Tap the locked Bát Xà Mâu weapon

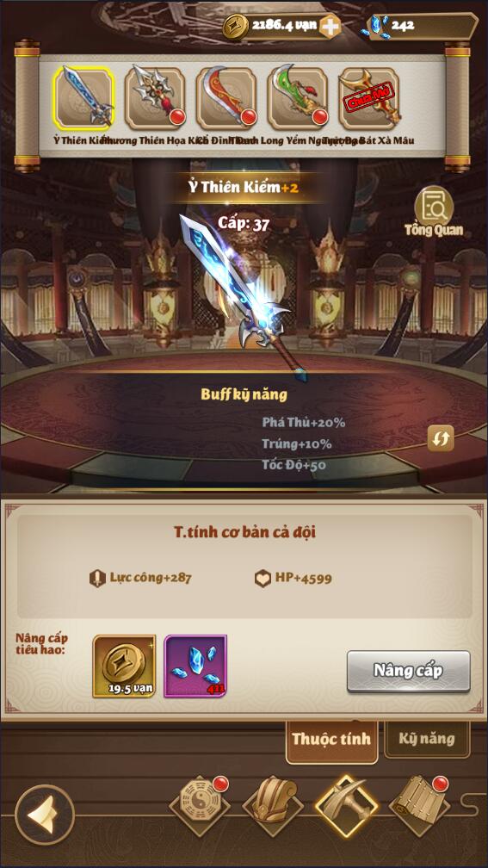coord(368,98)
